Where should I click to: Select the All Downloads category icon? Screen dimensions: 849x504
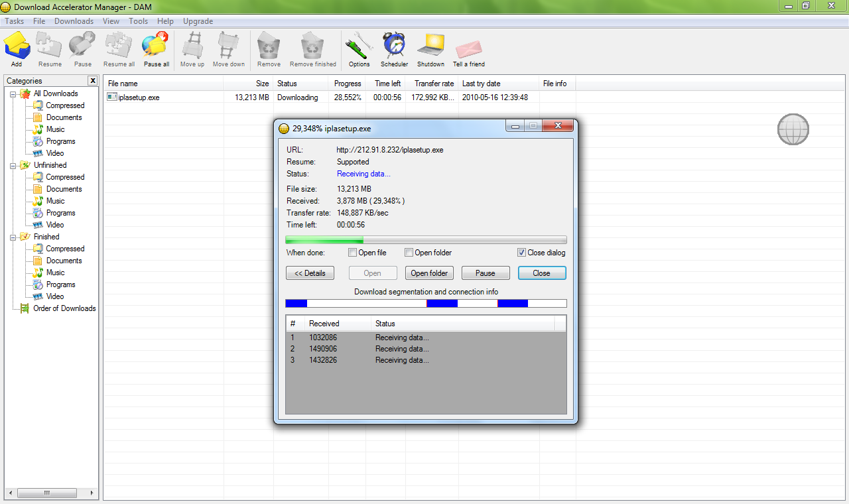pos(25,94)
